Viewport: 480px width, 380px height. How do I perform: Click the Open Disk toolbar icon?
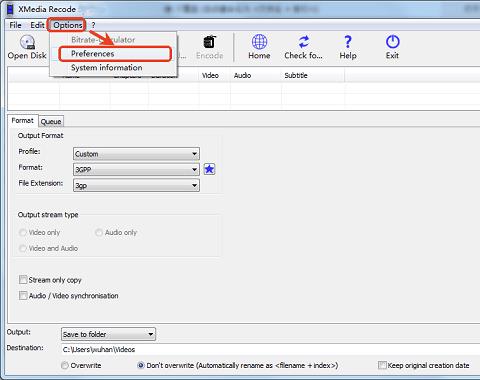pos(27,42)
